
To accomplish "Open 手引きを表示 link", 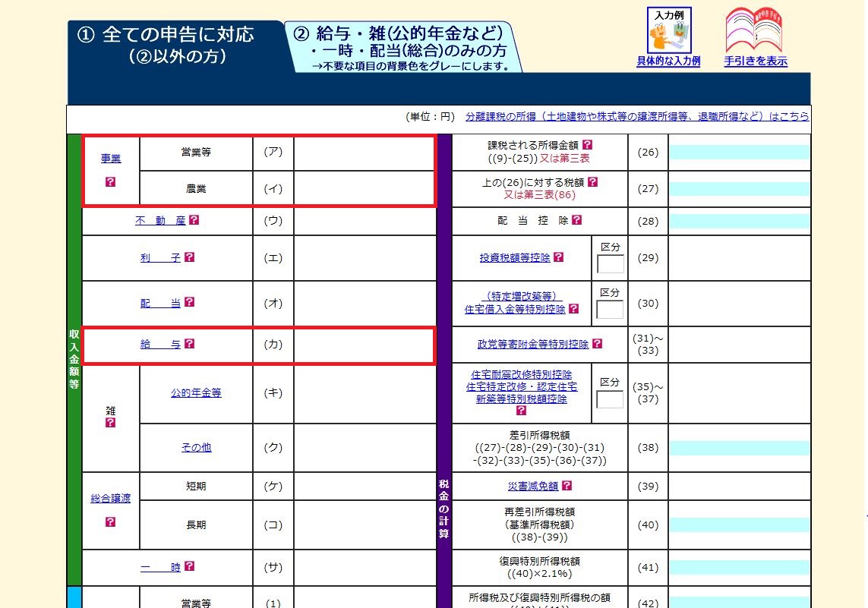I will [x=756, y=61].
